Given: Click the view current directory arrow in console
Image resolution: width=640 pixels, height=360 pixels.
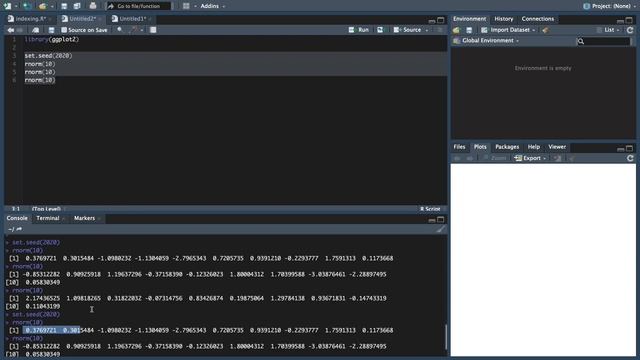Looking at the screenshot, I should pyautogui.click(x=19, y=229).
